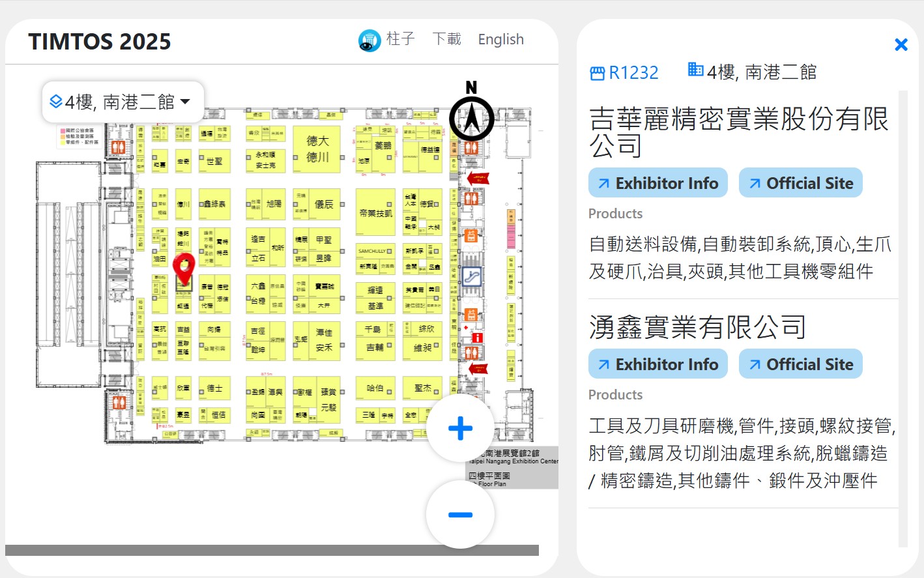The height and width of the screenshot is (578, 924).
Task: Click the red location pin marker
Action: coord(184,268)
